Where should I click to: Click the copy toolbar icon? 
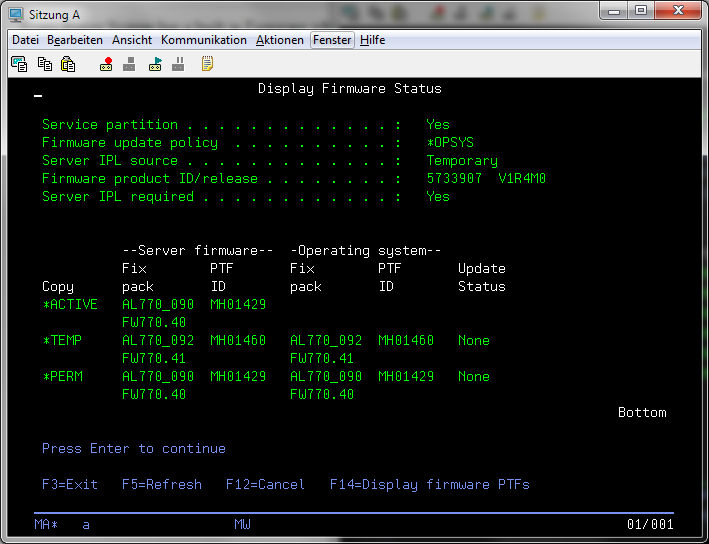(45, 64)
